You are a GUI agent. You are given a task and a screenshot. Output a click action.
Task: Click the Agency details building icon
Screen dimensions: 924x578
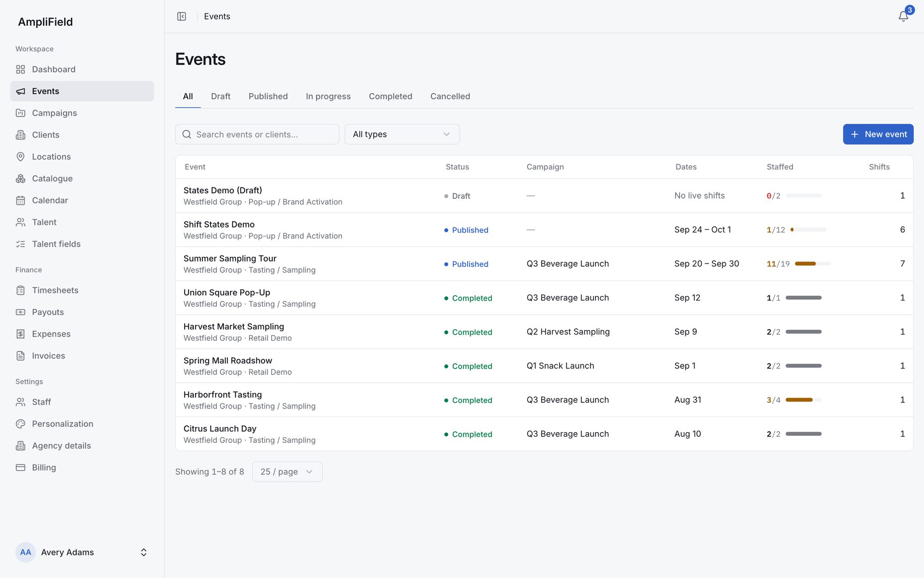[x=21, y=445]
